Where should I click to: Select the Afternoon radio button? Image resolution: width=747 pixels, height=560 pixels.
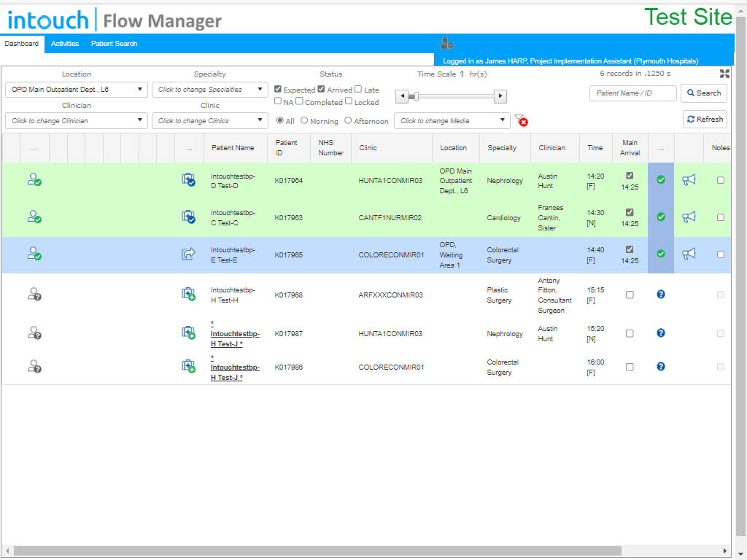(348, 120)
